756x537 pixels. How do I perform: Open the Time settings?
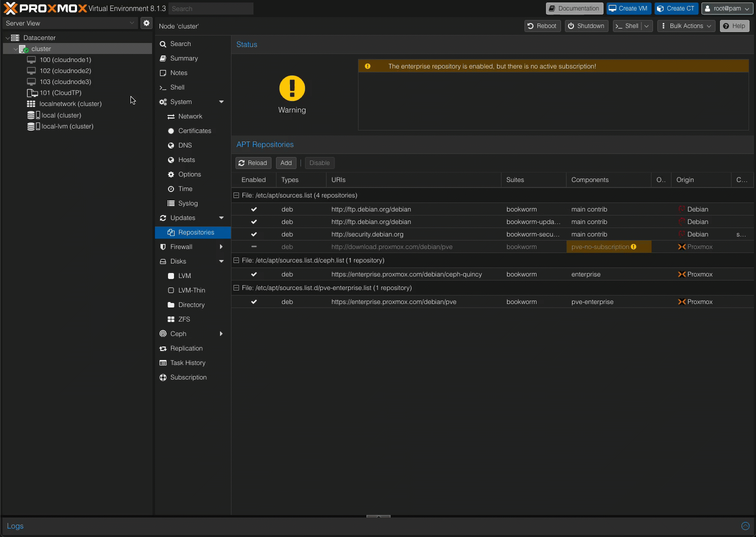[x=192, y=189]
